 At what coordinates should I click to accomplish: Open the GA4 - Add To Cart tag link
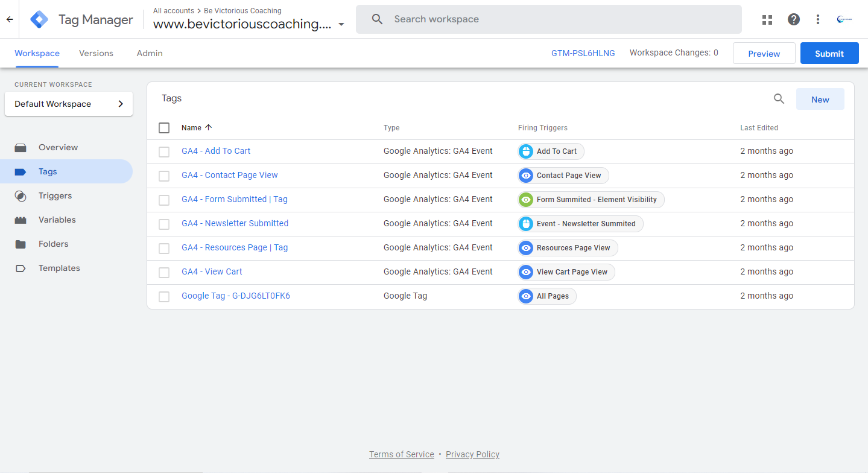[216, 151]
